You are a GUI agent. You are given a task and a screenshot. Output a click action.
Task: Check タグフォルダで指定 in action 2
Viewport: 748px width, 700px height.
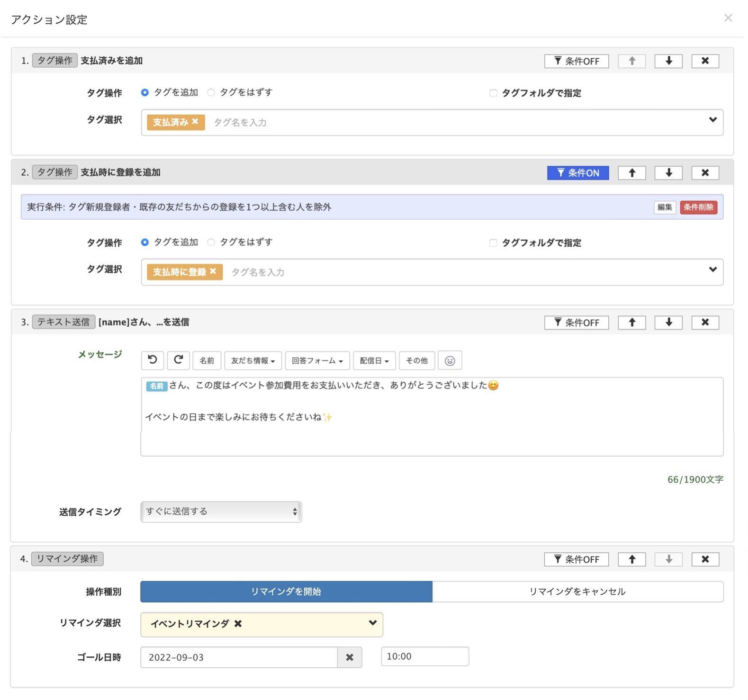coord(493,242)
